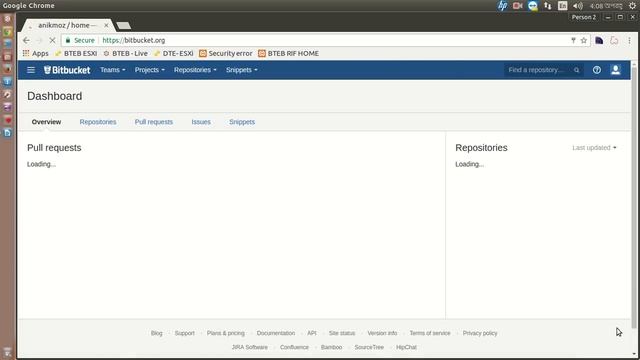The width and height of the screenshot is (640, 360).
Task: Expand the Projects dropdown
Action: pos(150,70)
